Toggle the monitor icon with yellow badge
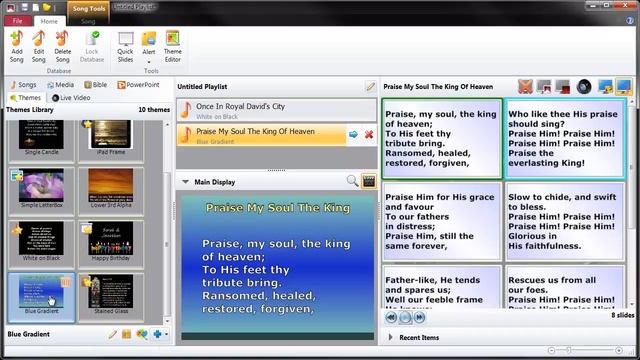This screenshot has width=640, height=360. tap(605, 87)
